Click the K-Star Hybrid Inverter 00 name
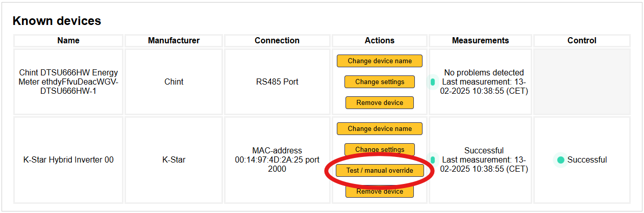 tap(68, 159)
